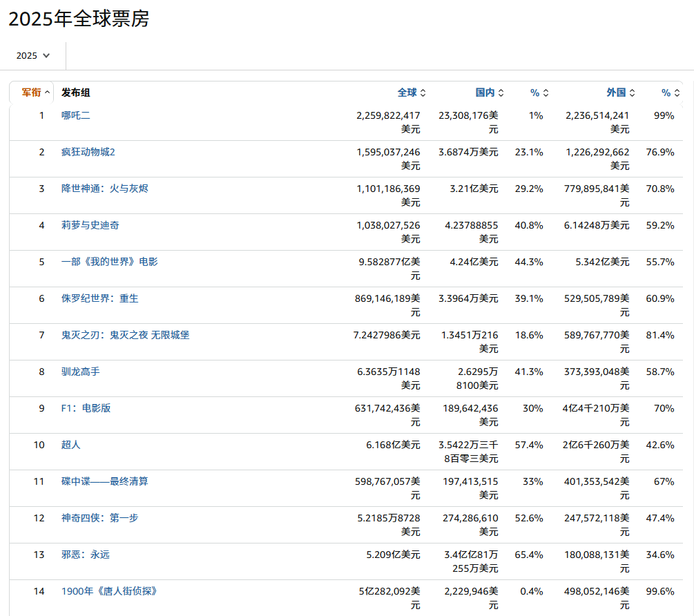
Task: Sort by the foreign % column
Action: [671, 93]
